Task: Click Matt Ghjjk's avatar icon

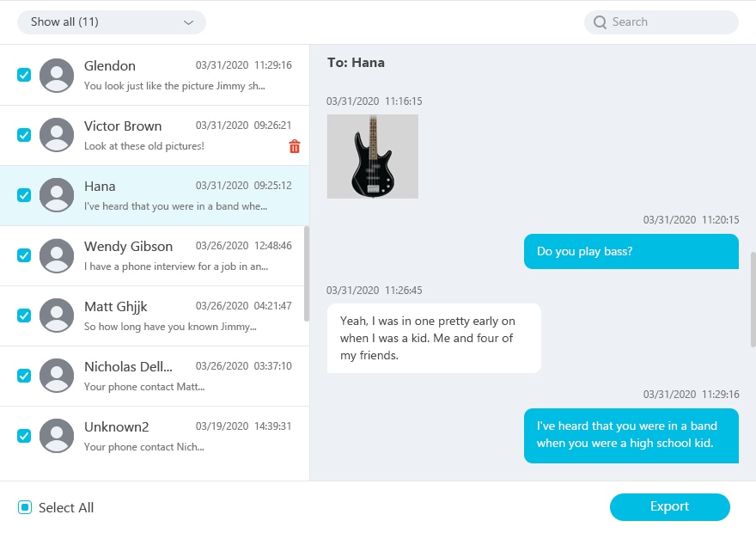Action: tap(57, 316)
